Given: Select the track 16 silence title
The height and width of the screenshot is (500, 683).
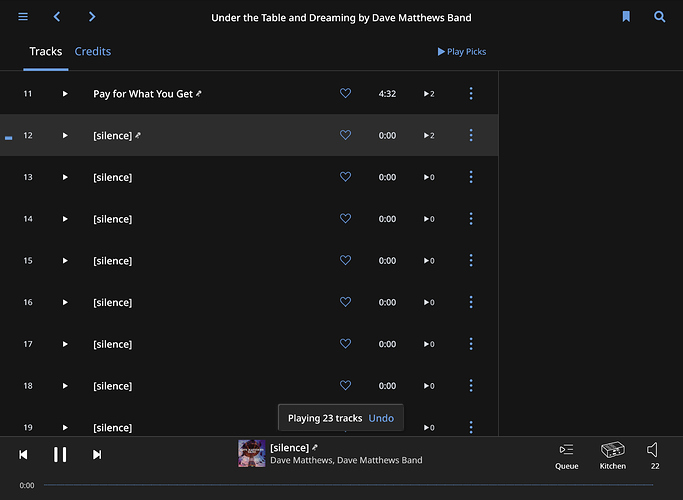Looking at the screenshot, I should tap(112, 302).
